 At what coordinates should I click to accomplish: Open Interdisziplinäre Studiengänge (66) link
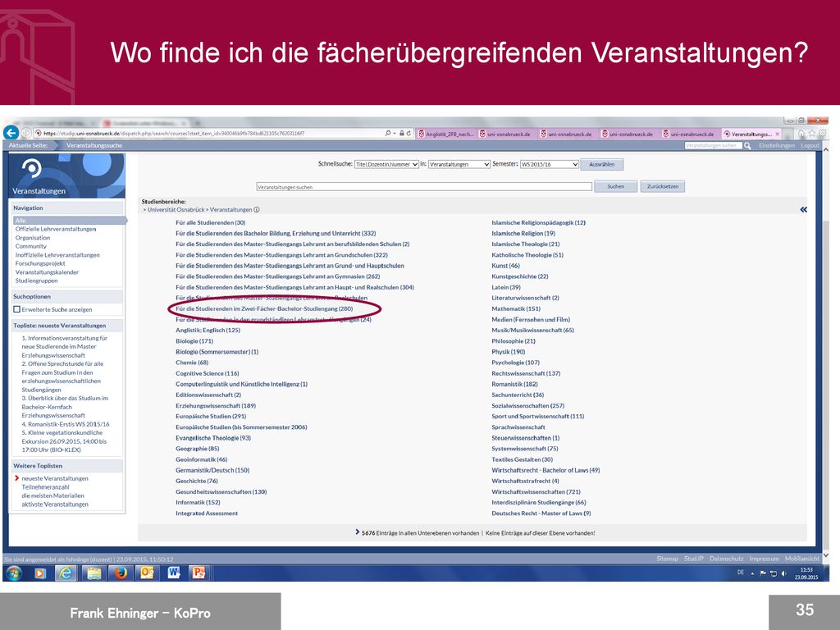539,503
